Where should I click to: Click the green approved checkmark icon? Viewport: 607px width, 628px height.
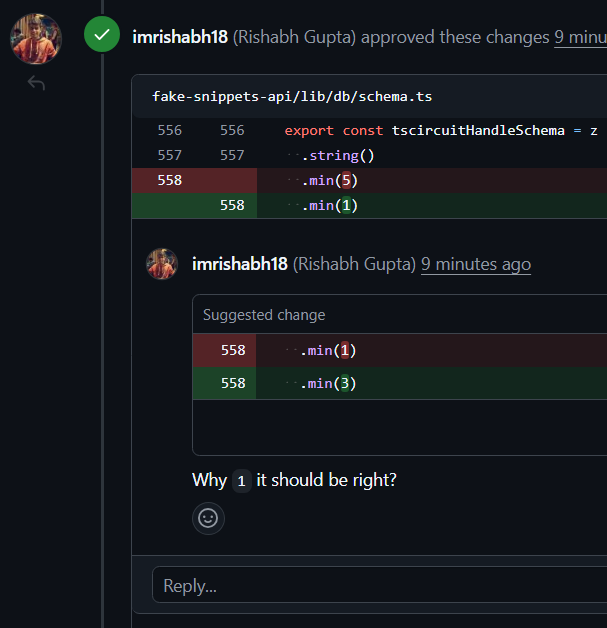(101, 35)
